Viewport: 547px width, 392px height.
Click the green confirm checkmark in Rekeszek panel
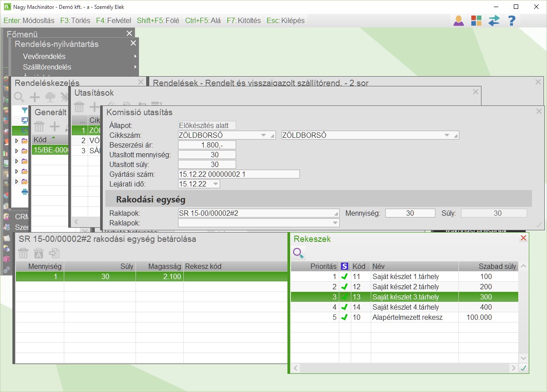(x=524, y=368)
